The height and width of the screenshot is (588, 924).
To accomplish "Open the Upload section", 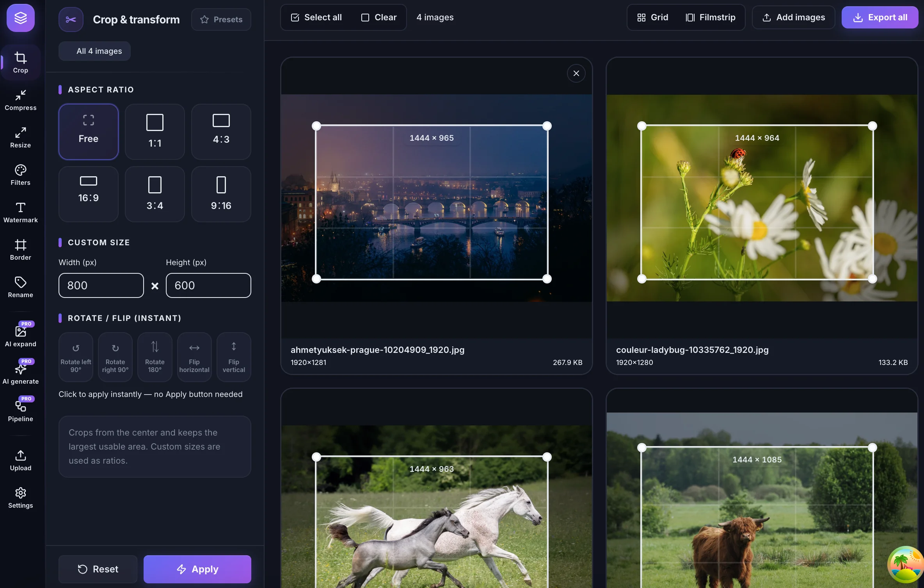I will tap(20, 460).
